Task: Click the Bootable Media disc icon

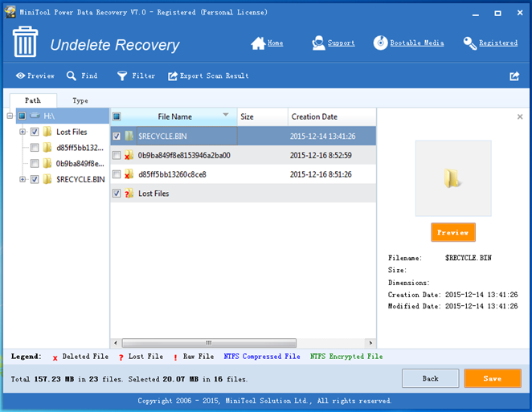Action: 380,43
